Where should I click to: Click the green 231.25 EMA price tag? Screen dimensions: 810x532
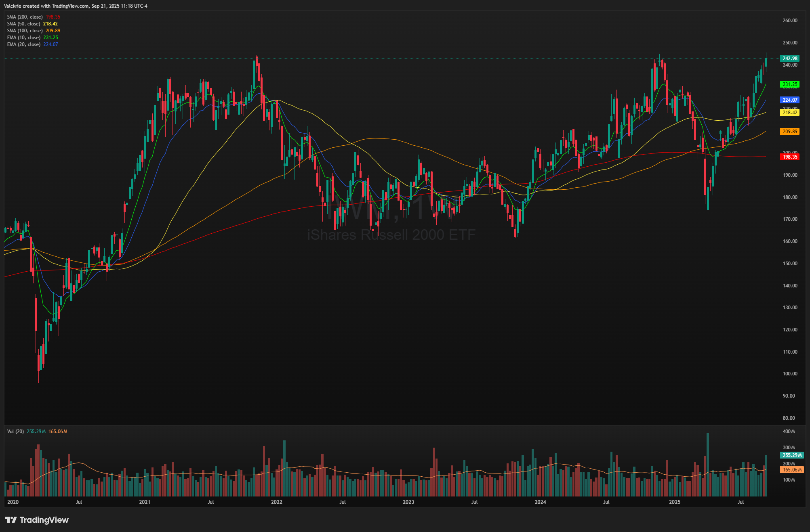tap(789, 84)
